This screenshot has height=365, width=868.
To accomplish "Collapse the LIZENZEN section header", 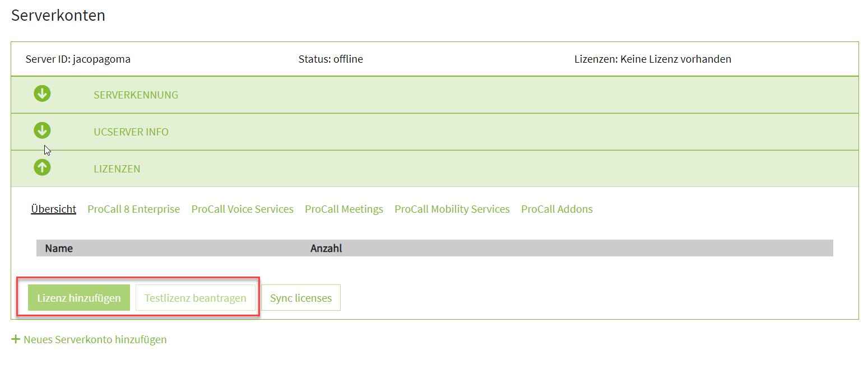I will click(x=117, y=169).
